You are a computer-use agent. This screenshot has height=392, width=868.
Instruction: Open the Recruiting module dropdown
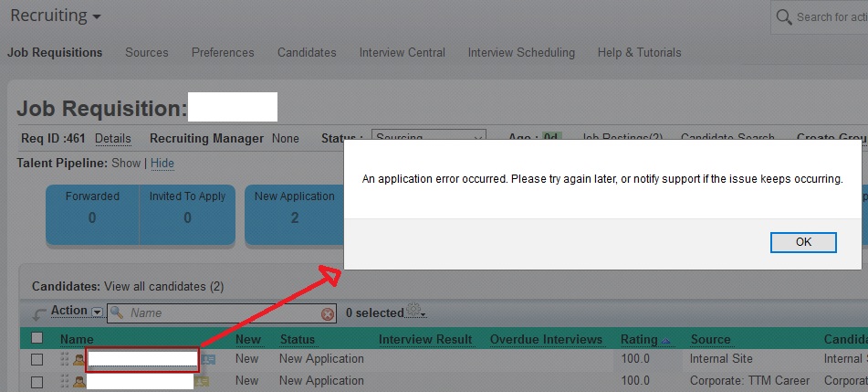56,16
